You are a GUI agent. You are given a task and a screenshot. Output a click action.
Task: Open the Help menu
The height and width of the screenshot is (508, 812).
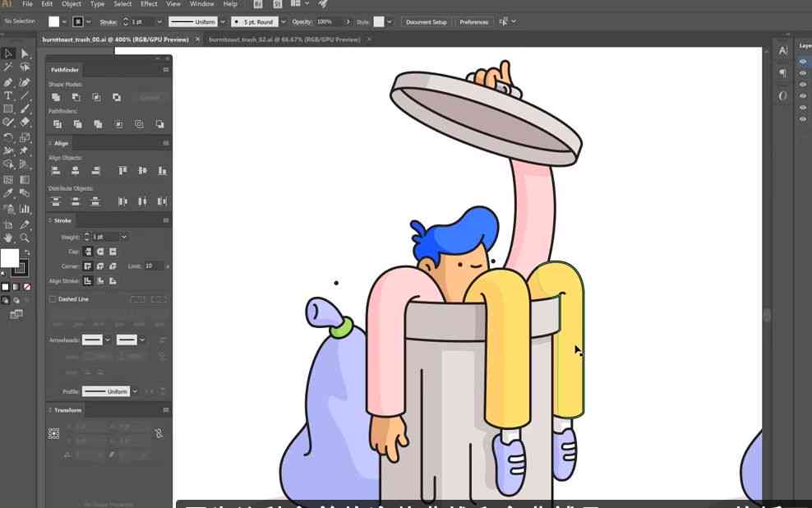(230, 3)
